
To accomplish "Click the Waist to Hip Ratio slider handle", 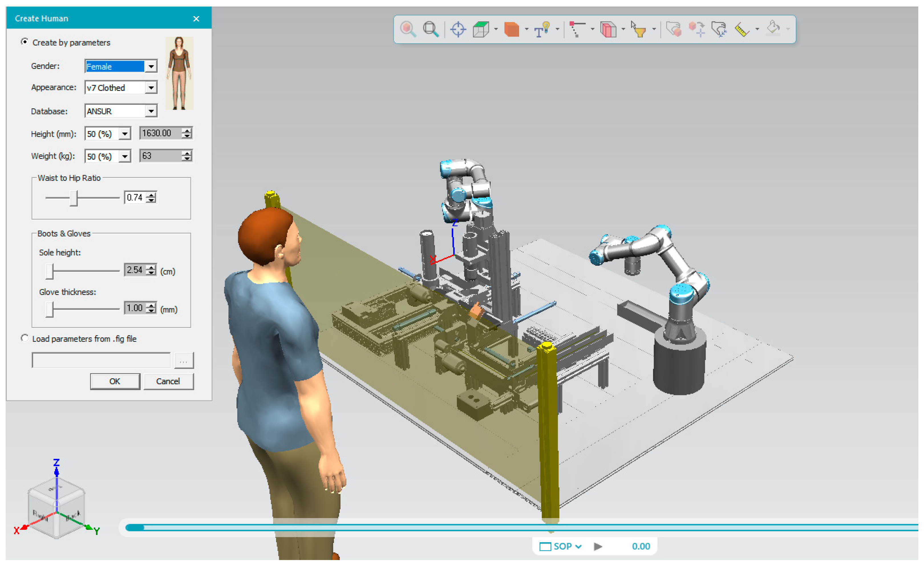I will point(74,198).
